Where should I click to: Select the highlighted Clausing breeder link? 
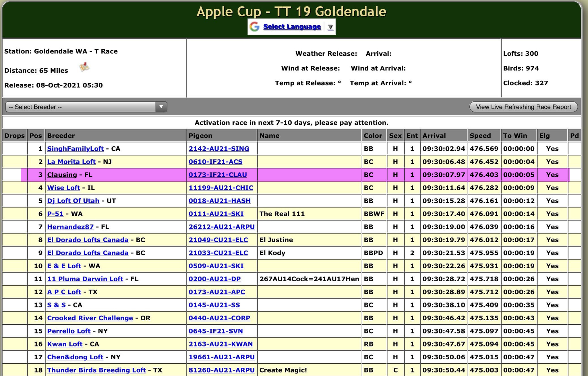click(x=62, y=175)
